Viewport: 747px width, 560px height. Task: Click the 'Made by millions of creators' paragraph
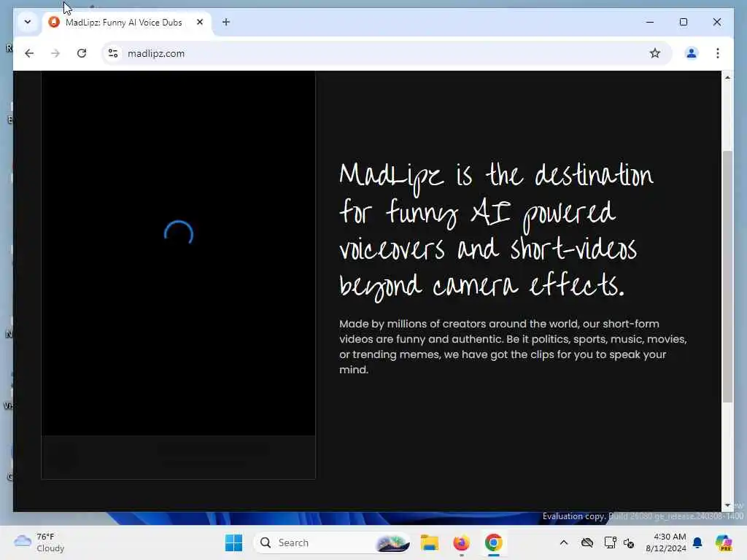513,346
